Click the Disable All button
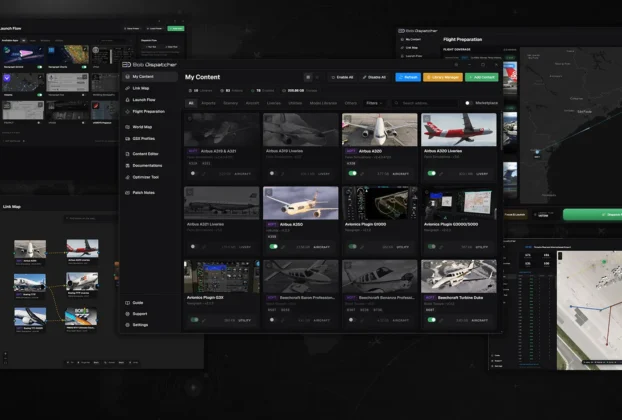 tap(374, 77)
